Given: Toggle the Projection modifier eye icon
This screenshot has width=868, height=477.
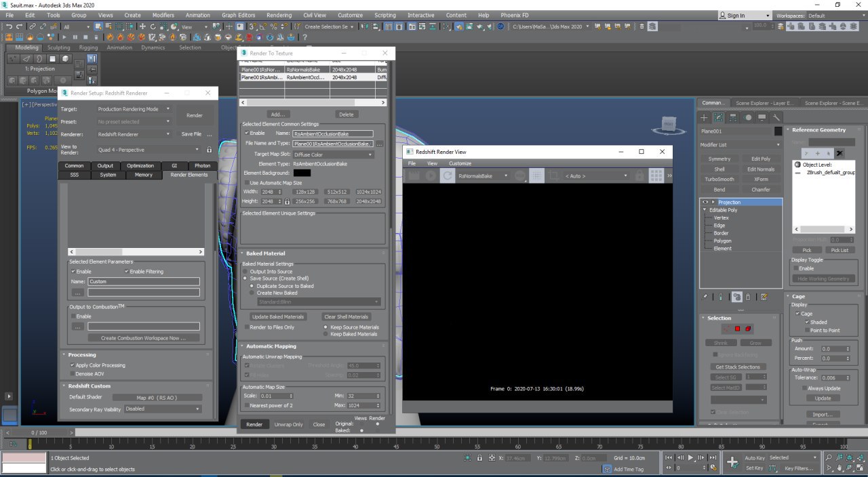Looking at the screenshot, I should [x=705, y=202].
